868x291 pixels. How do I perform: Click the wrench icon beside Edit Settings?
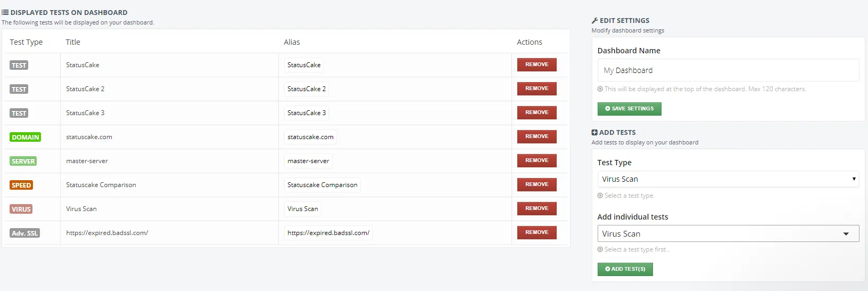[x=594, y=21]
